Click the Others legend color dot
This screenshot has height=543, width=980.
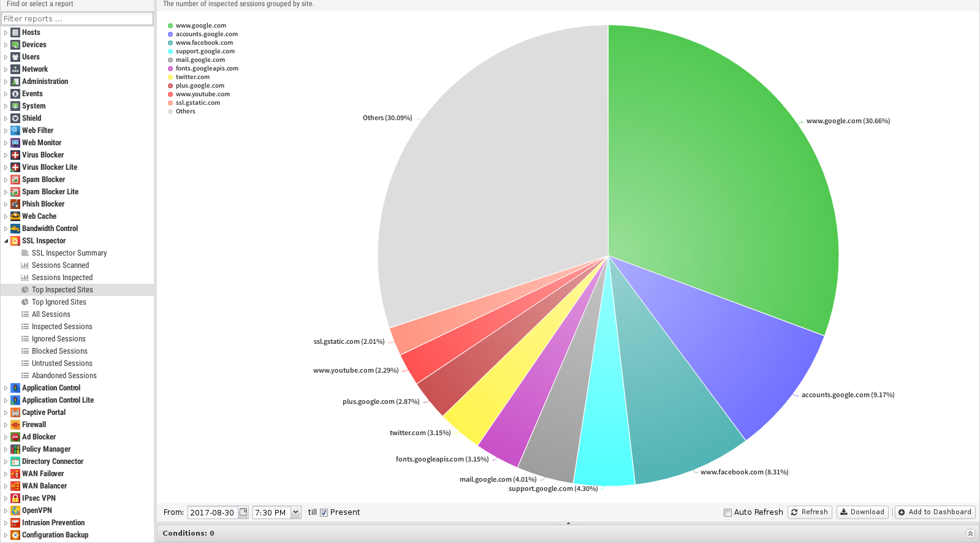170,112
